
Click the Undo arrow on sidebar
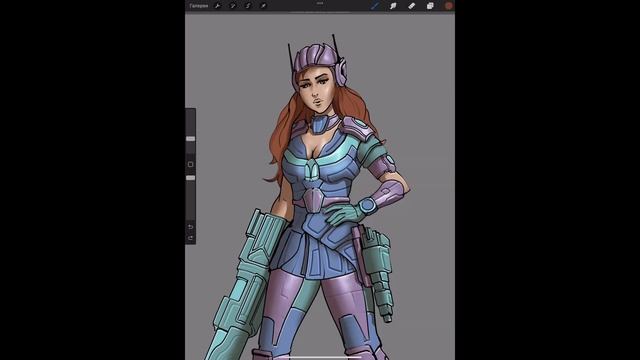191,227
